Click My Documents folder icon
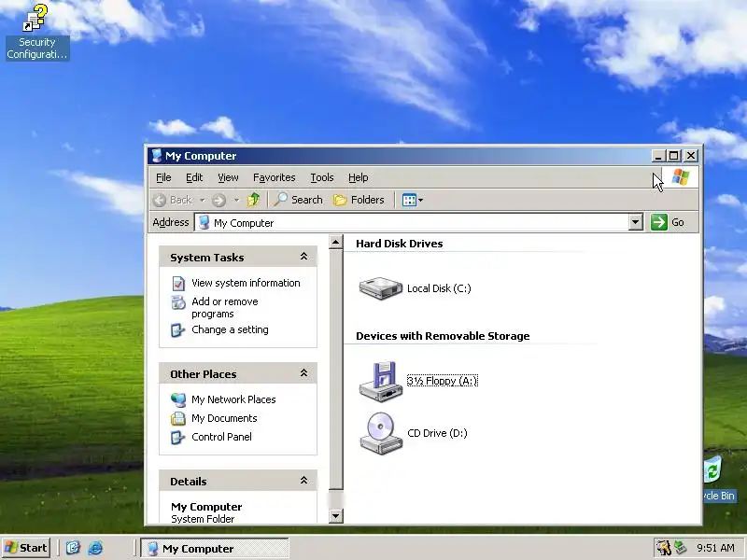Image resolution: width=747 pixels, height=560 pixels. (178, 418)
